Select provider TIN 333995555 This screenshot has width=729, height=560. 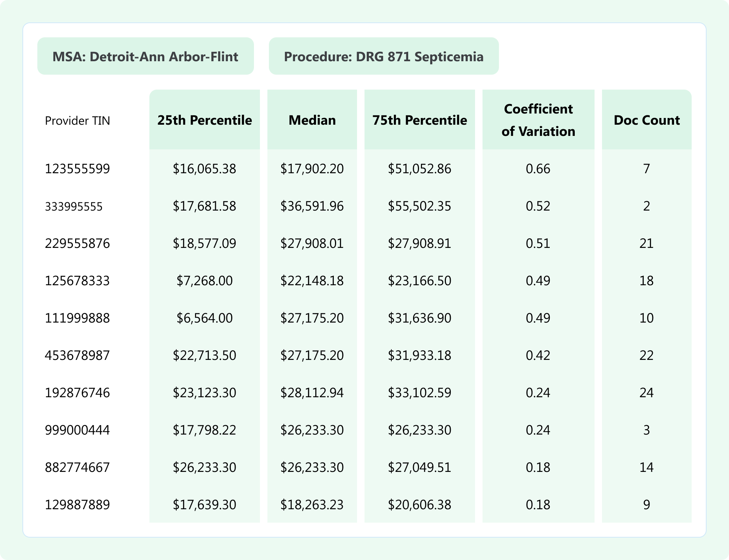pos(74,206)
